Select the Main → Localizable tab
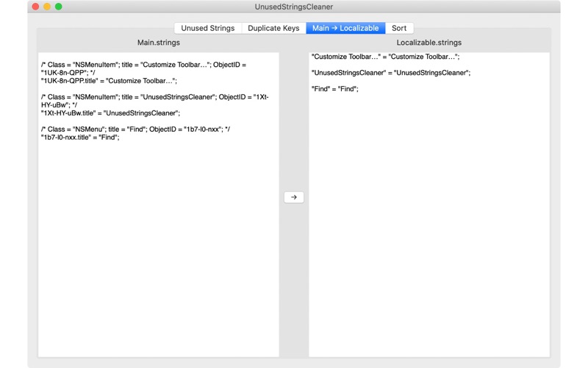588x368 pixels. (x=345, y=28)
